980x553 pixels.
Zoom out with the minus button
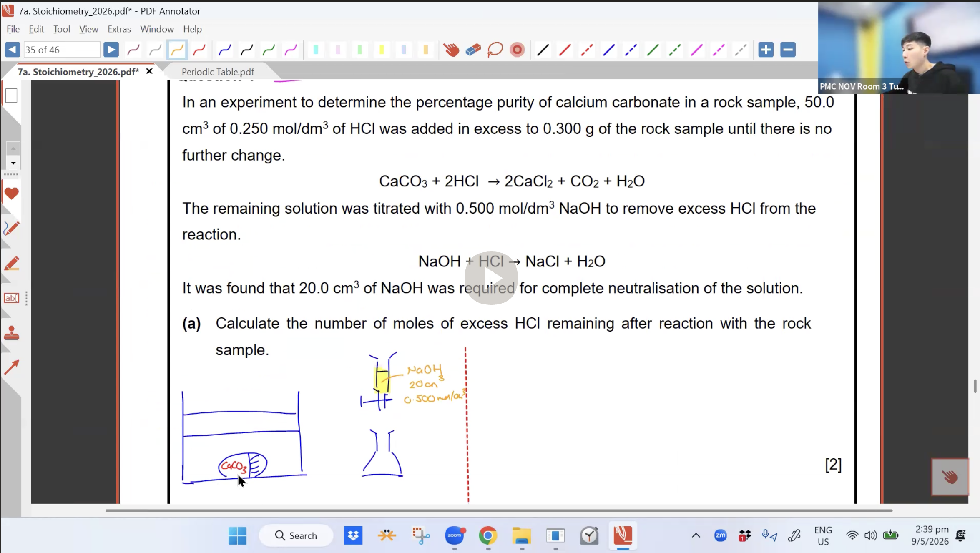(x=788, y=50)
